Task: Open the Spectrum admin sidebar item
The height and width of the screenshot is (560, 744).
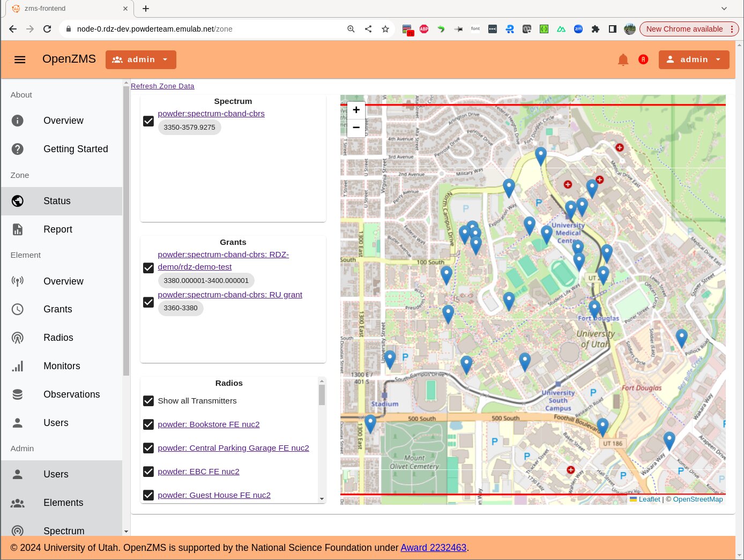Action: click(x=62, y=531)
